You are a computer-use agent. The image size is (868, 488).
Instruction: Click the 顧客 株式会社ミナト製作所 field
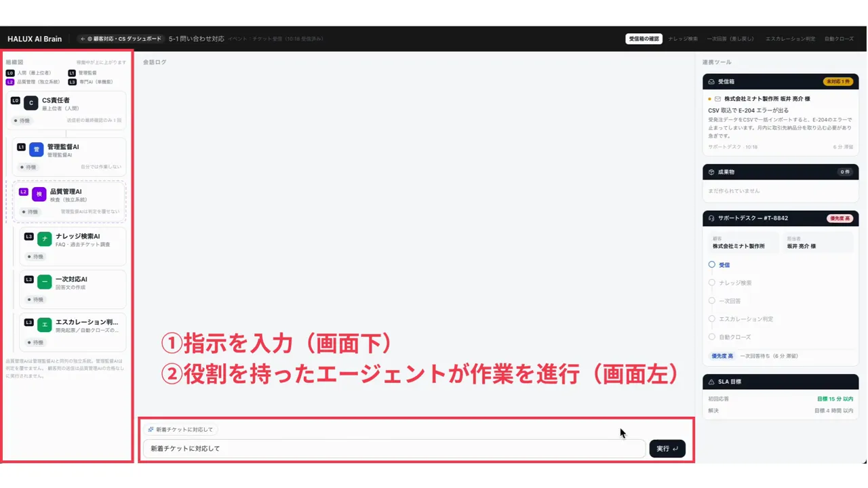coord(744,243)
